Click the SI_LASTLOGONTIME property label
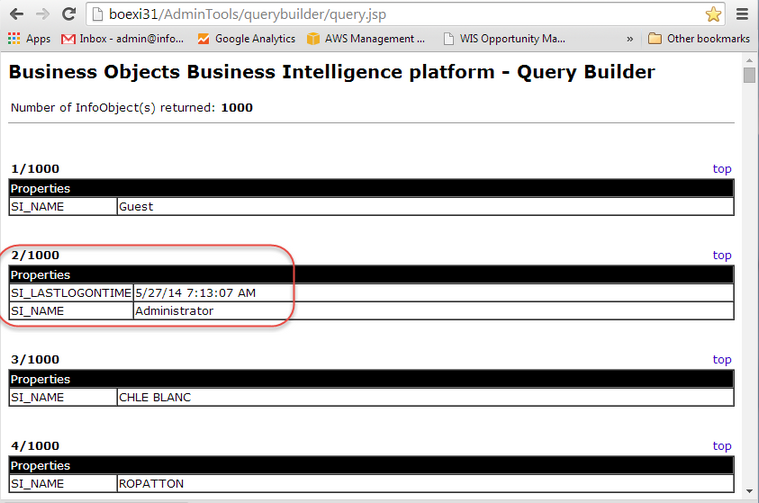The height and width of the screenshot is (503, 759). pyautogui.click(x=71, y=293)
